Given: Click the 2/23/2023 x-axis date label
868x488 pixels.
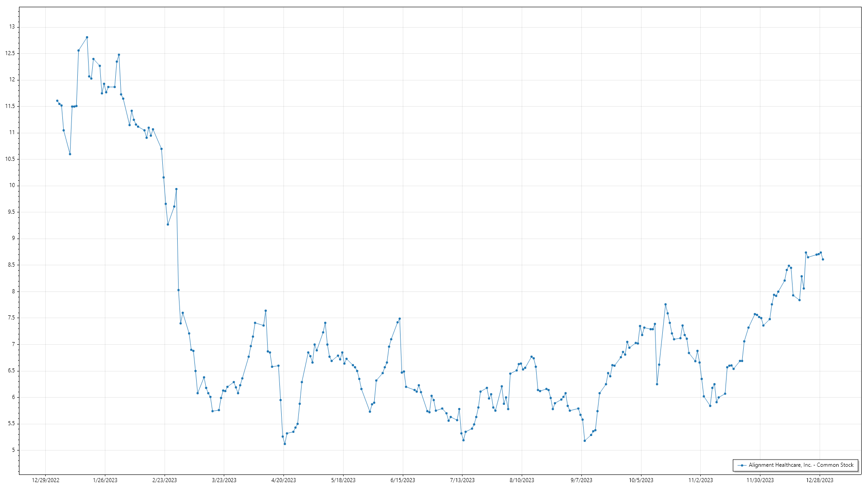Looking at the screenshot, I should click(x=165, y=480).
